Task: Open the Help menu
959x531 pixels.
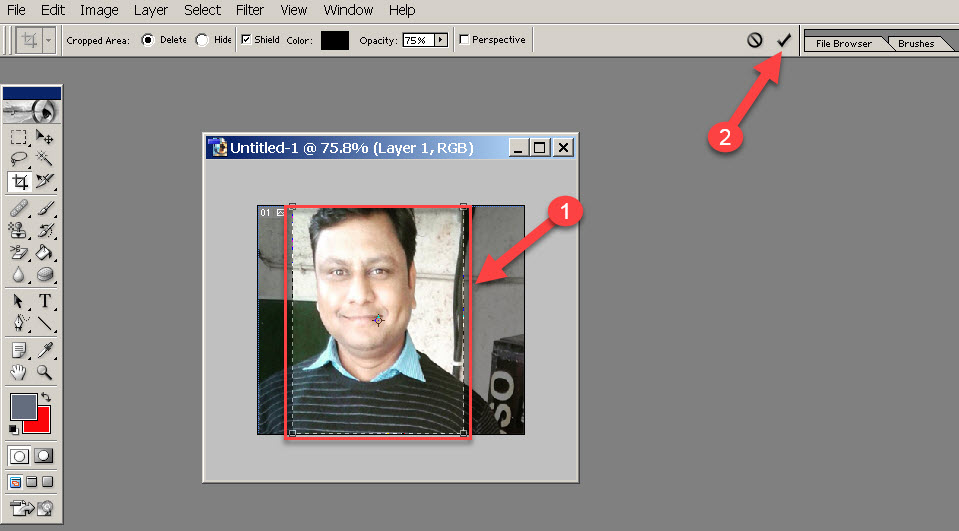Action: click(402, 10)
